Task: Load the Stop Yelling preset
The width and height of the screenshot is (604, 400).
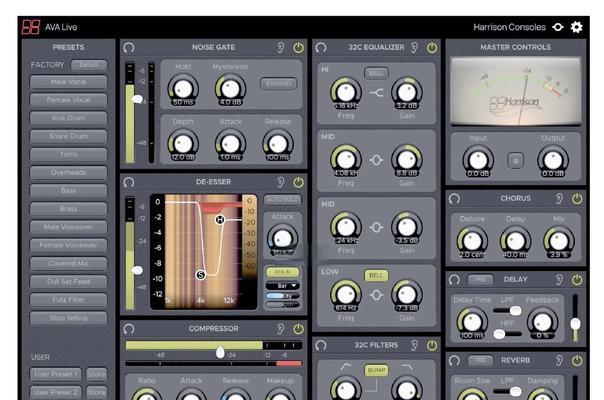Action: tap(68, 318)
